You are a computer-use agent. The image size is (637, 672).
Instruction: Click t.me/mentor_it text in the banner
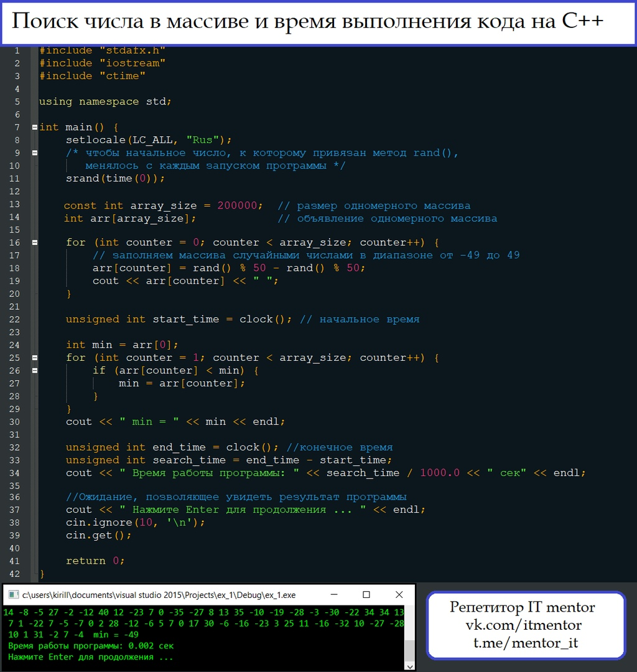(x=526, y=643)
